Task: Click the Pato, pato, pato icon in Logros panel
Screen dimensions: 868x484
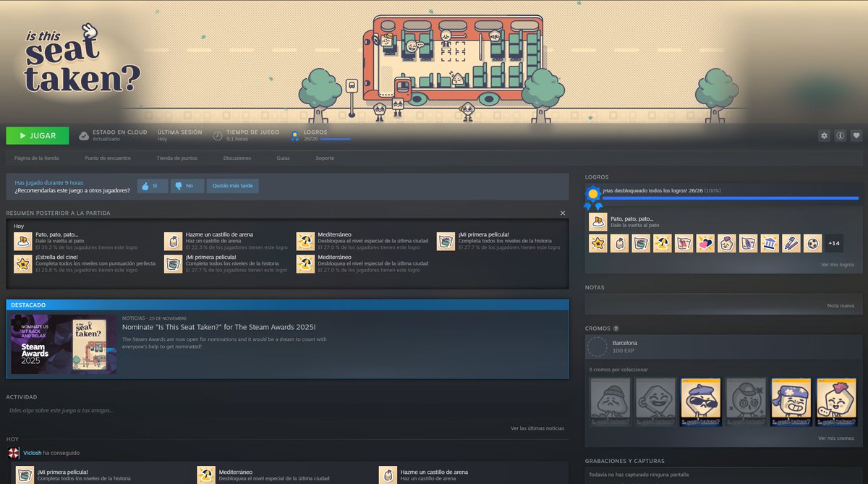Action: point(597,221)
